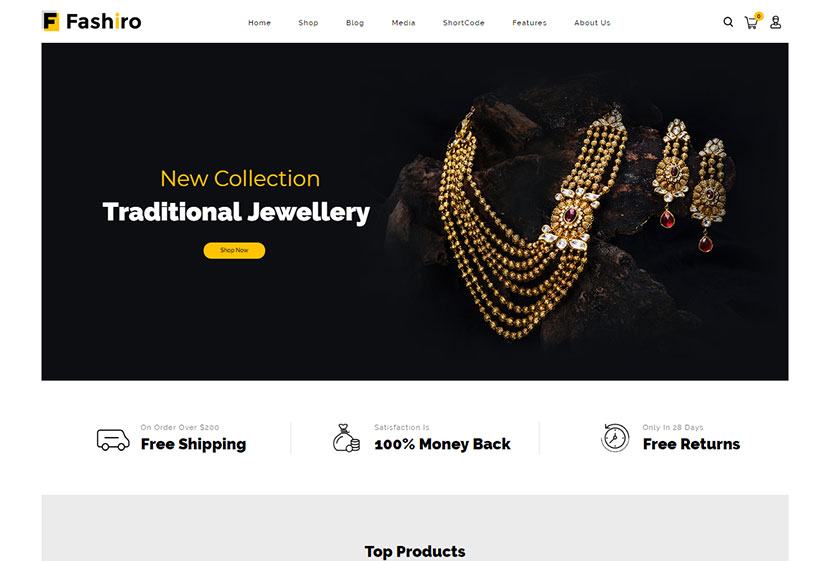The height and width of the screenshot is (561, 830).
Task: Click the 100% Money Back heading
Action: click(x=442, y=444)
